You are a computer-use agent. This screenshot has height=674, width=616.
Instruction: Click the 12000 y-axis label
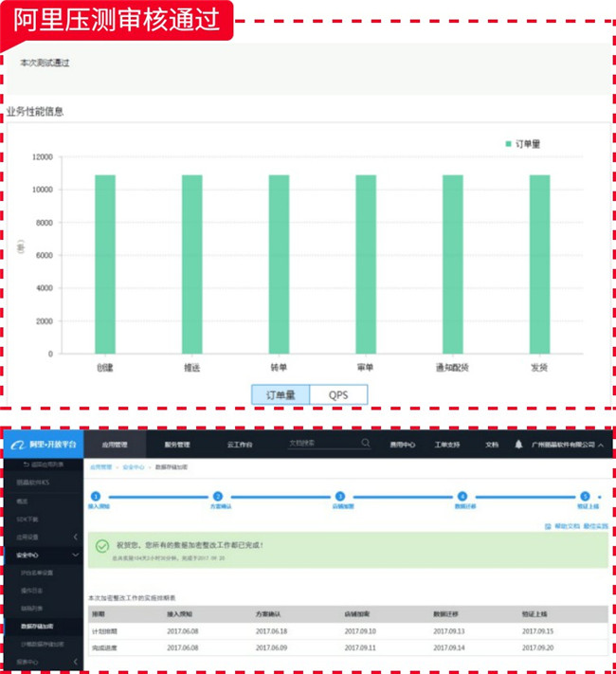(x=43, y=157)
